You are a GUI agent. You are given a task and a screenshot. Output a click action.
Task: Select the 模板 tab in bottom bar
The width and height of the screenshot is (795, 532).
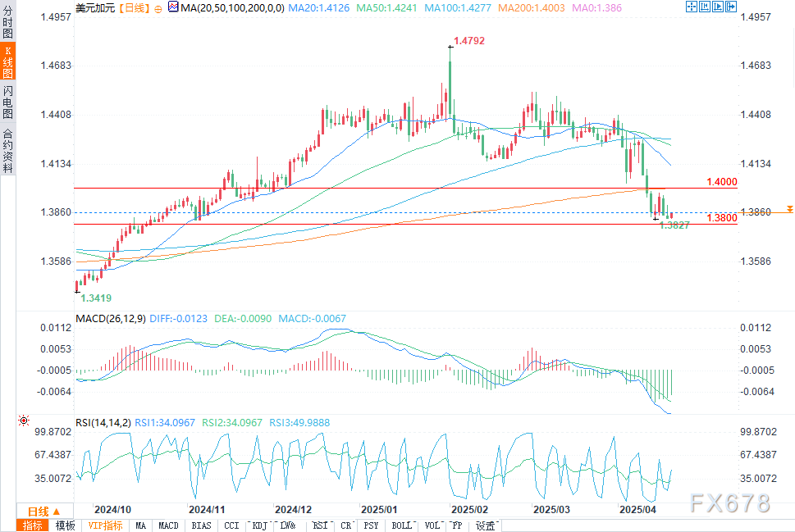66,525
